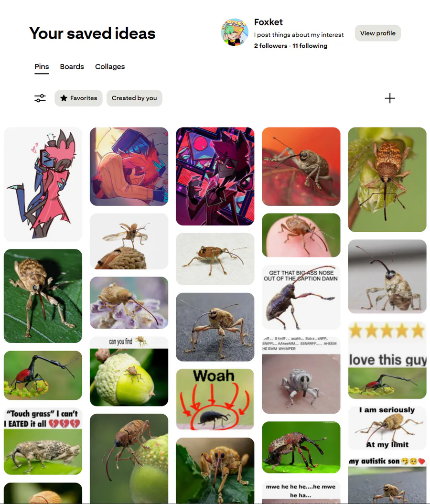Select the Pins tab
The height and width of the screenshot is (504, 430).
coord(42,66)
